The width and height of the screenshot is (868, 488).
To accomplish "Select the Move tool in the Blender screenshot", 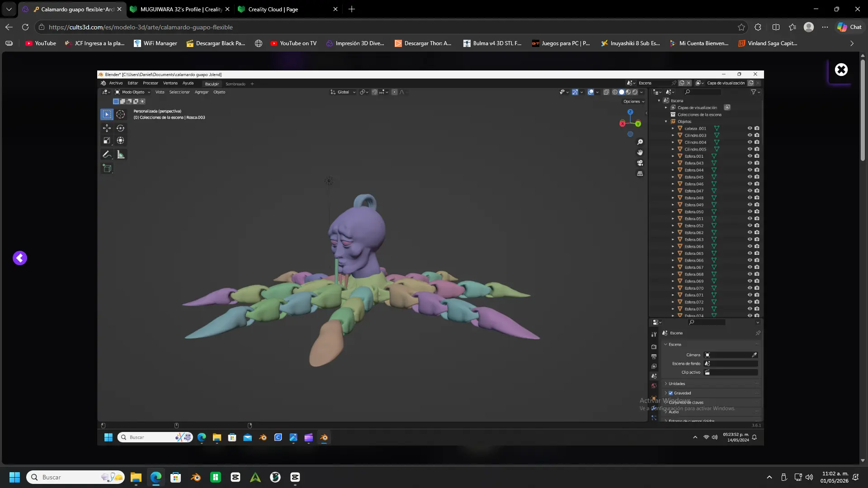I will tap(107, 128).
